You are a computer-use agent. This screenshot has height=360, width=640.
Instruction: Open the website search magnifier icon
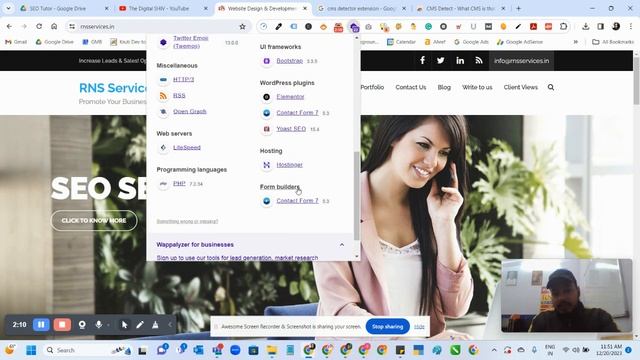tap(551, 87)
